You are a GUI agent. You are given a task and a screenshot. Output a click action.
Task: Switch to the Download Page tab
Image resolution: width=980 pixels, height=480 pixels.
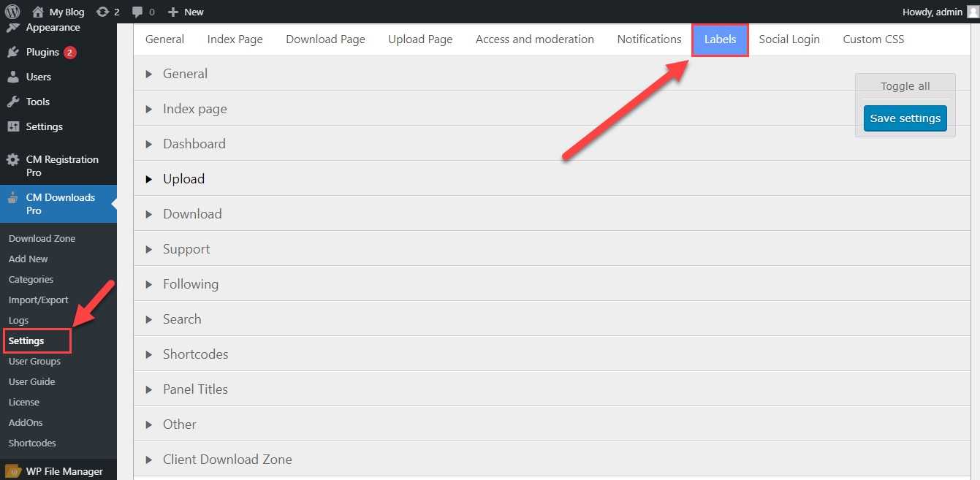click(x=325, y=39)
